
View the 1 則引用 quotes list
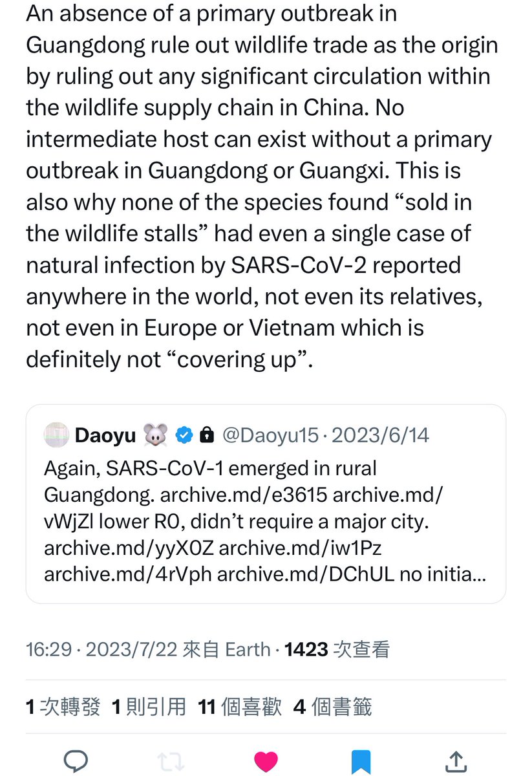pyautogui.click(x=149, y=707)
